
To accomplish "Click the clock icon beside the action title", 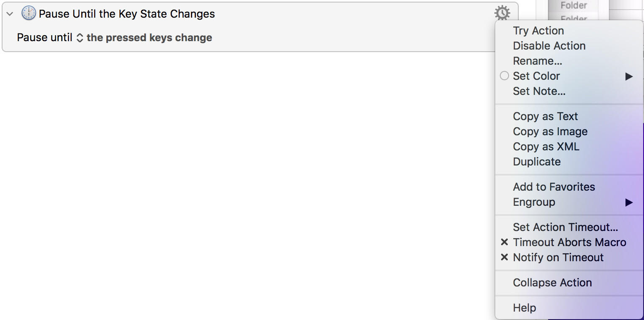I will (29, 13).
